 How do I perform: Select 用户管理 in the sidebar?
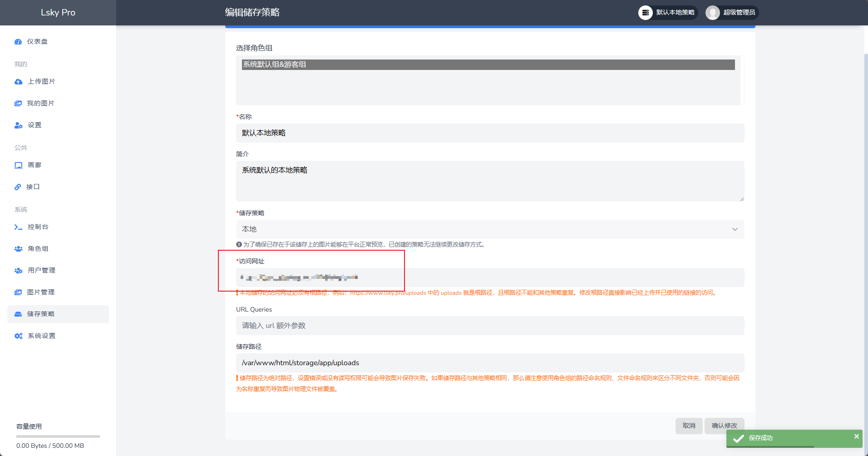pyautogui.click(x=58, y=271)
